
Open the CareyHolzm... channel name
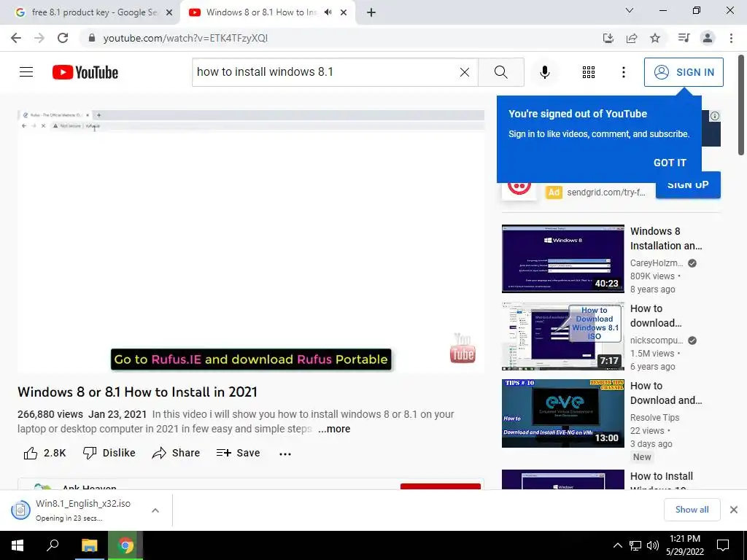657,262
